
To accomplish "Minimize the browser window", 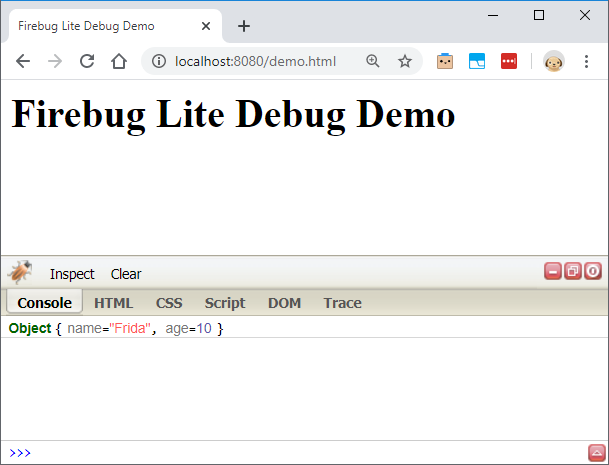I will pyautogui.click(x=493, y=16).
